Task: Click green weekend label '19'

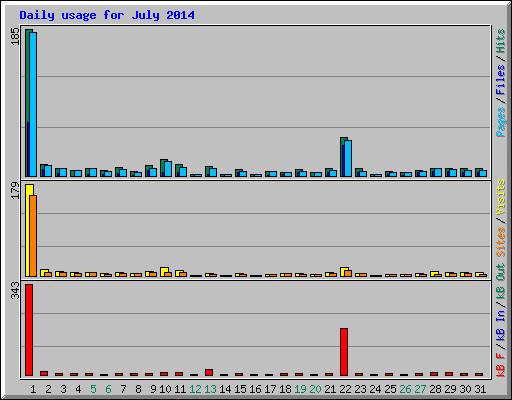Action: pos(300,389)
